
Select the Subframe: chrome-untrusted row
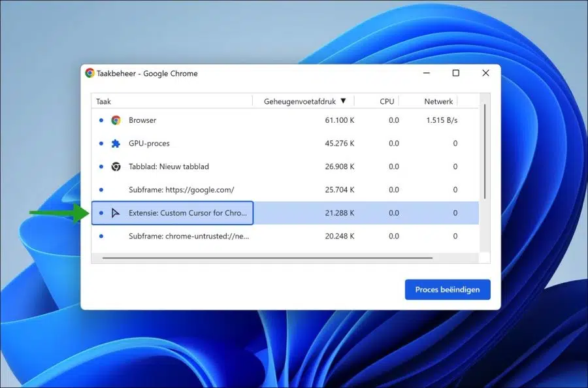click(285, 236)
